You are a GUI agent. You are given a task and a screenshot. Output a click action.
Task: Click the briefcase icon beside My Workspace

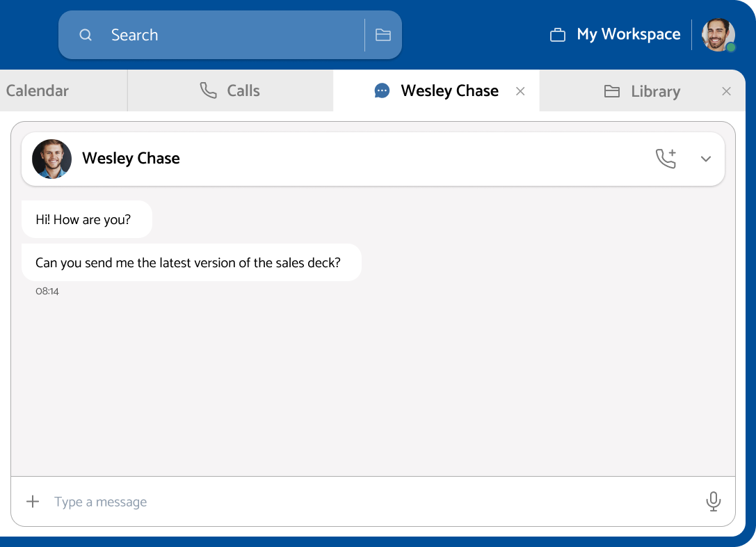point(558,35)
